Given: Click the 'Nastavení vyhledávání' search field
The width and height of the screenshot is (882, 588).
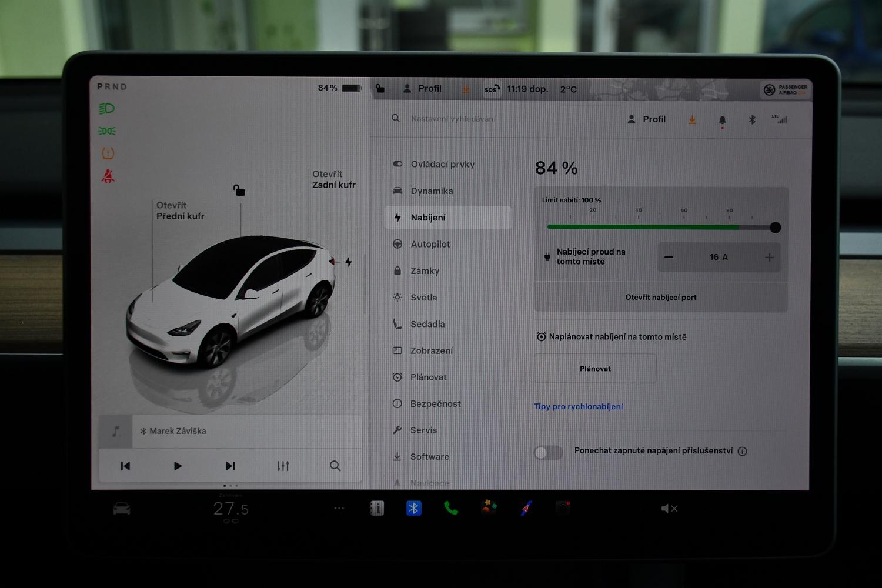Looking at the screenshot, I should coord(453,119).
